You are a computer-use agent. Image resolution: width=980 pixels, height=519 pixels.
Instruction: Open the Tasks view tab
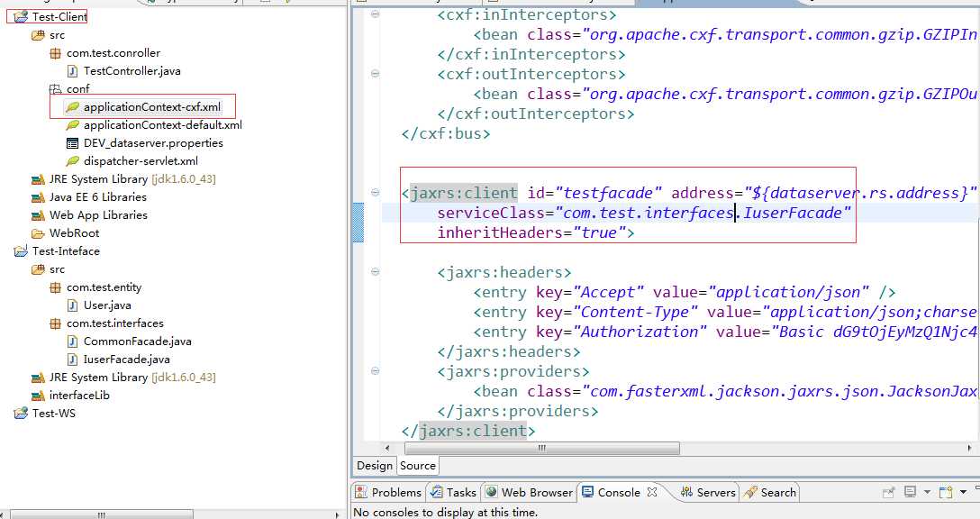(x=454, y=493)
